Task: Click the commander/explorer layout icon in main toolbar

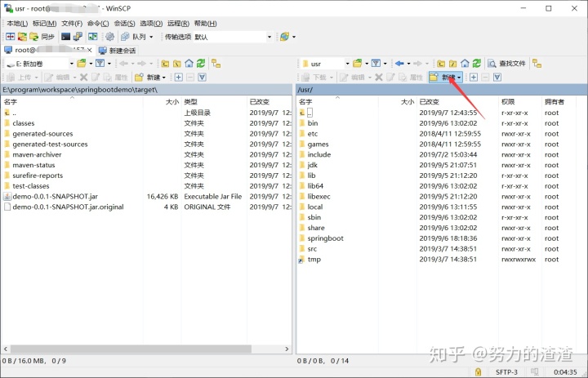Action: click(x=92, y=37)
